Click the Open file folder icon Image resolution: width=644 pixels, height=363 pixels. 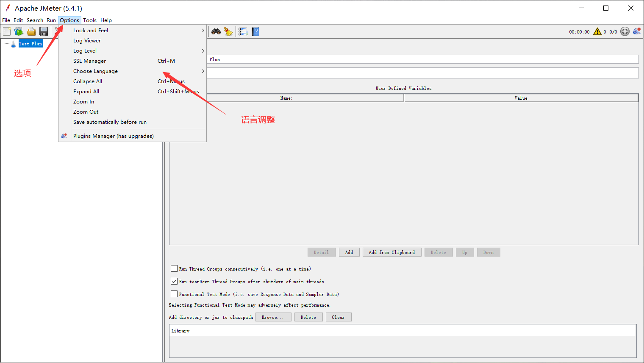[31, 31]
